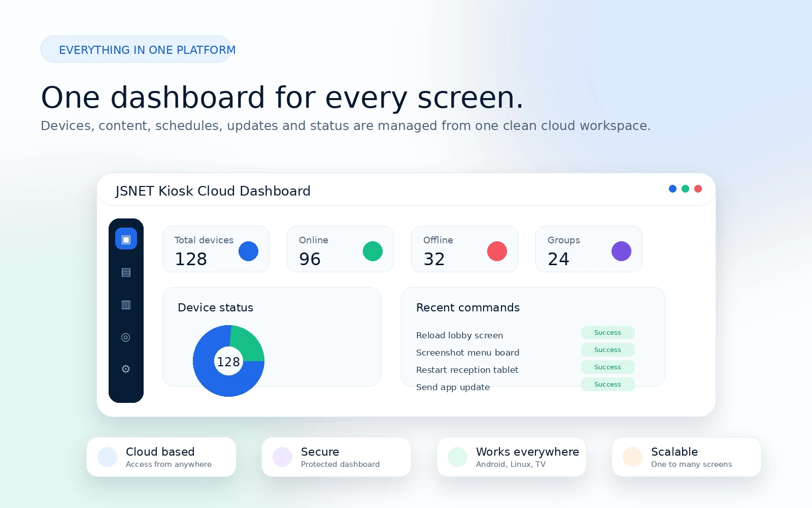
Task: Click the target circle sidebar icon
Action: [126, 337]
